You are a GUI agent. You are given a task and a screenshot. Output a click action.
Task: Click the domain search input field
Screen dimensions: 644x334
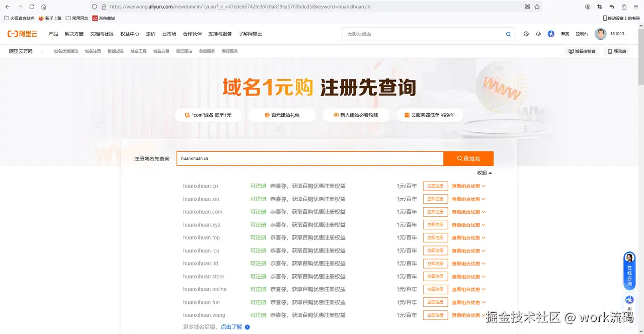309,158
